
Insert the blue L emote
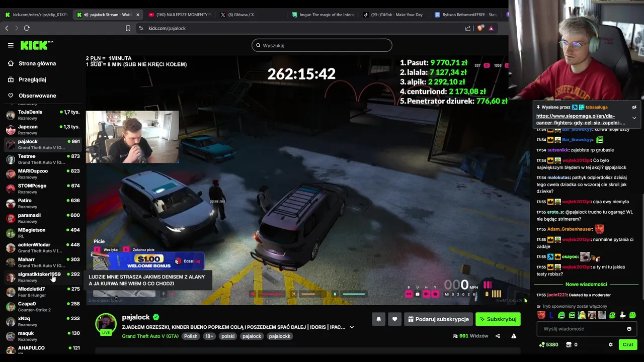pos(551,315)
